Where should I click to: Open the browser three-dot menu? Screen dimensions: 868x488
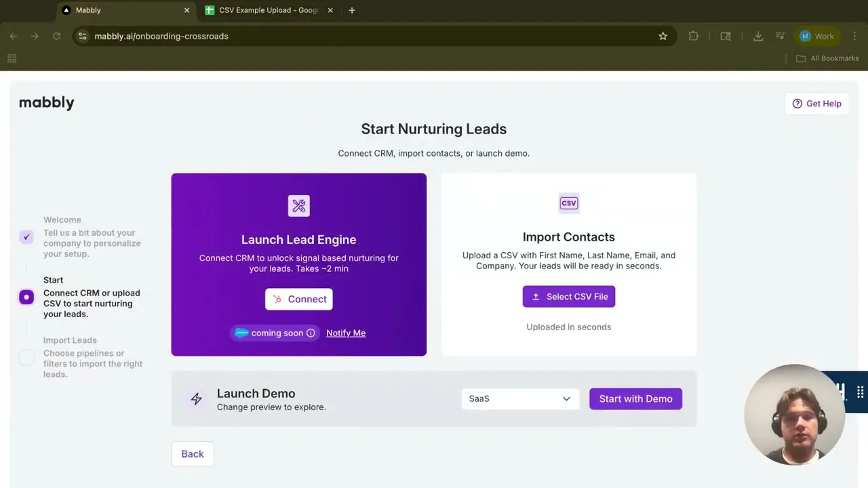click(x=854, y=36)
